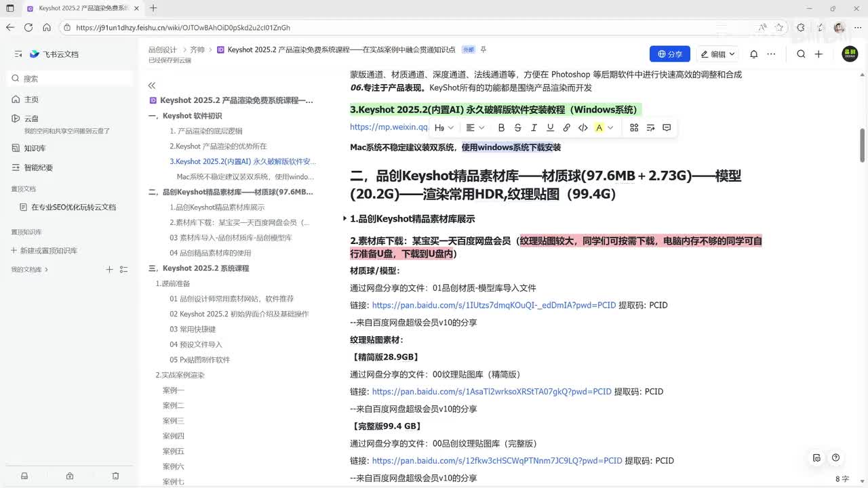Viewport: 868px width, 488px height.
Task: Open the mp.weixin.qq link
Action: (389, 127)
